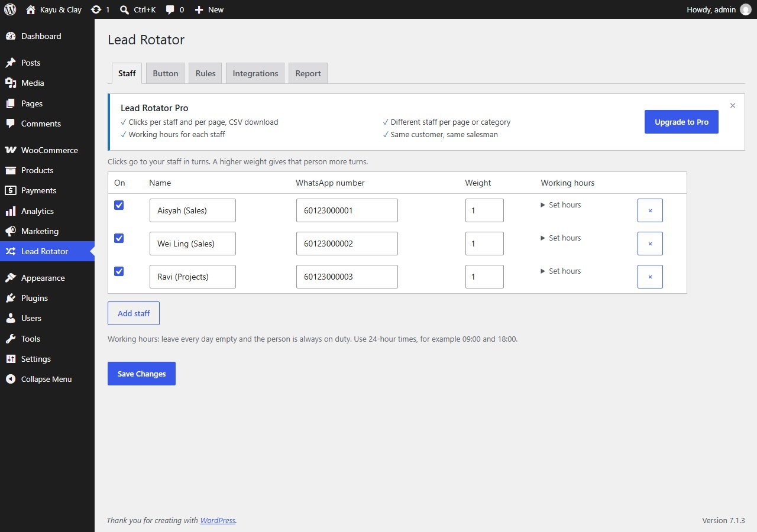Image resolution: width=757 pixels, height=532 pixels.
Task: Remove the Ravi (Projects) staff row
Action: 650,277
